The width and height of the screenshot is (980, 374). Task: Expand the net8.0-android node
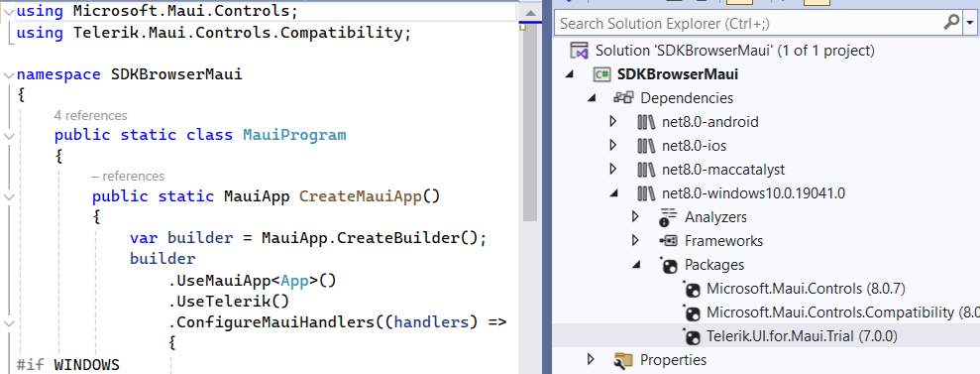click(613, 121)
